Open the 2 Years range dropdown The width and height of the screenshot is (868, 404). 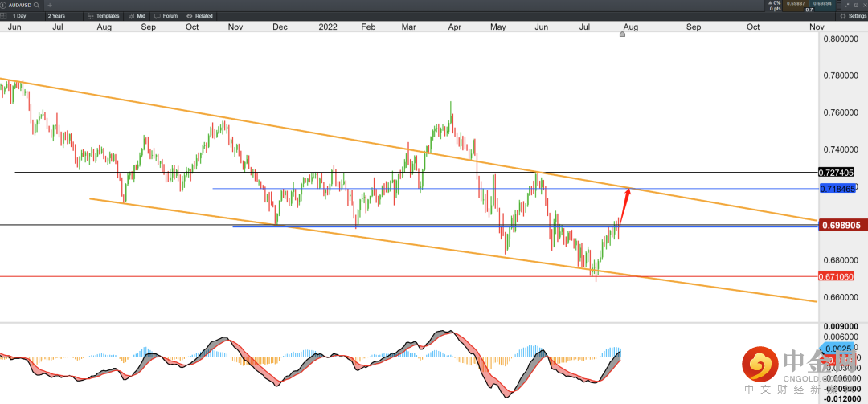(63, 16)
